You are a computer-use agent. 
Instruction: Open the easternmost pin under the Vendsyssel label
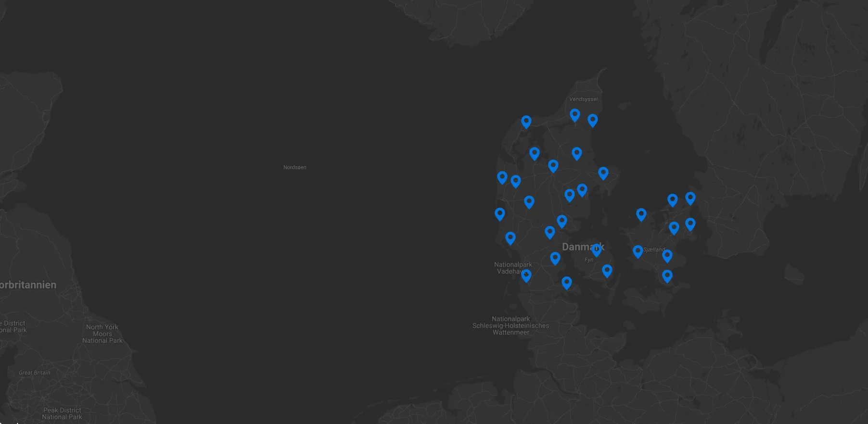[x=593, y=120]
